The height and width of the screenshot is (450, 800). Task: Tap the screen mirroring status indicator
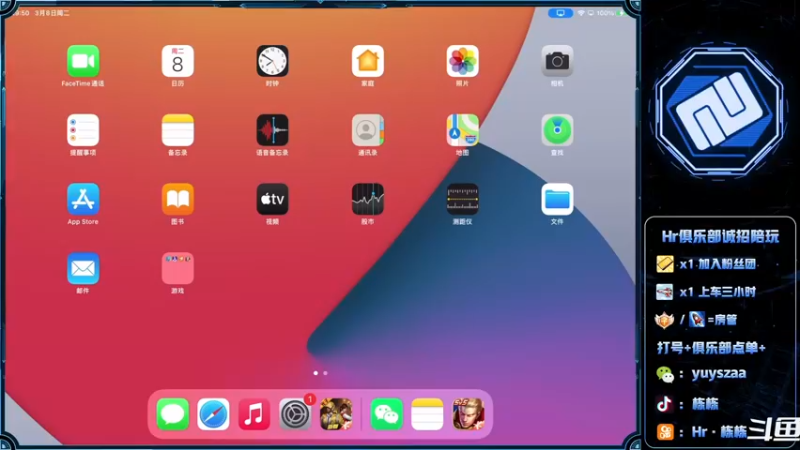click(560, 13)
